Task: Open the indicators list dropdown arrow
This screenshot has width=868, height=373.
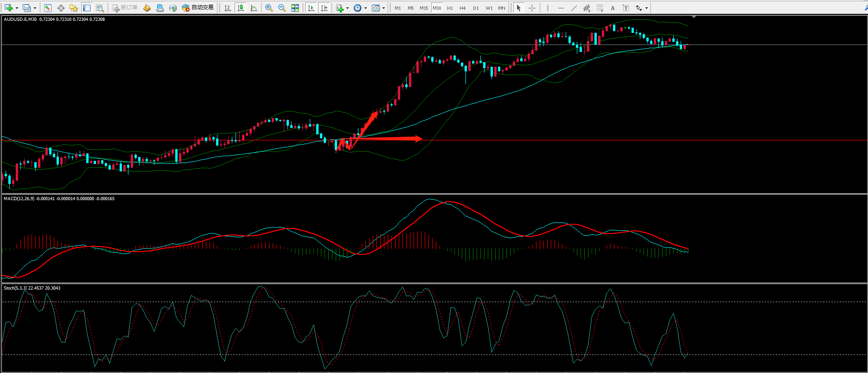Action: 347,8
